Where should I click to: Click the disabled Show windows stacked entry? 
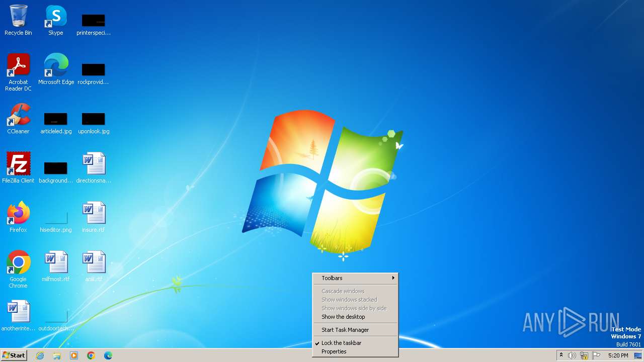355,300
